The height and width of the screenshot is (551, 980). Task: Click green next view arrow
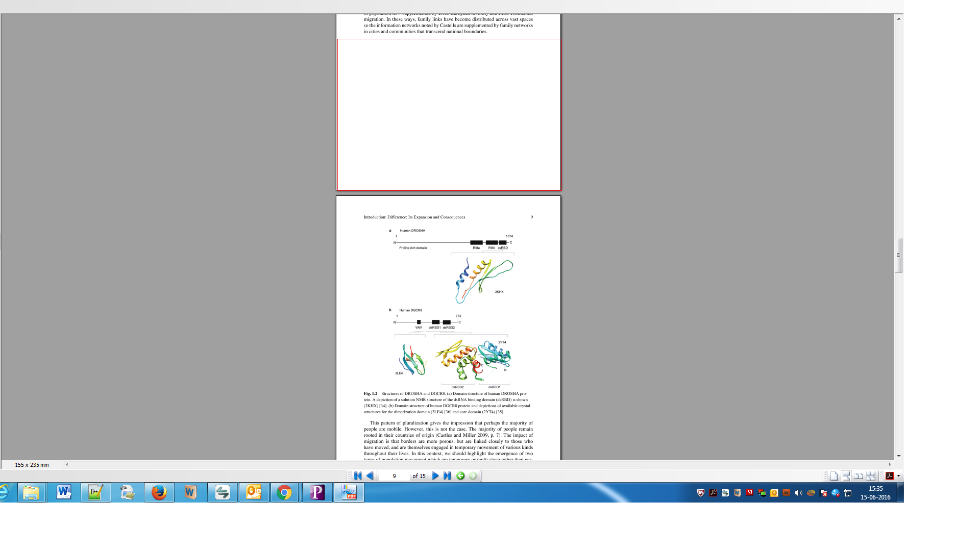pyautogui.click(x=473, y=475)
